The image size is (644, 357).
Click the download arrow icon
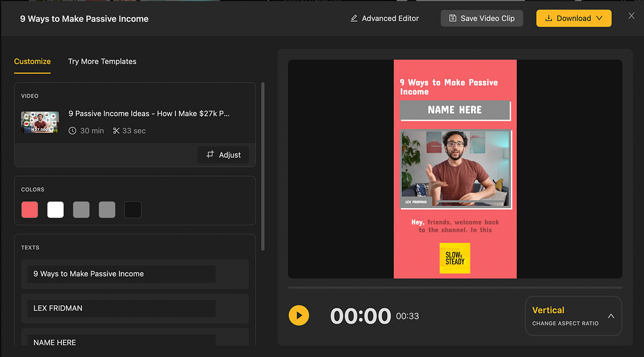[x=548, y=18]
